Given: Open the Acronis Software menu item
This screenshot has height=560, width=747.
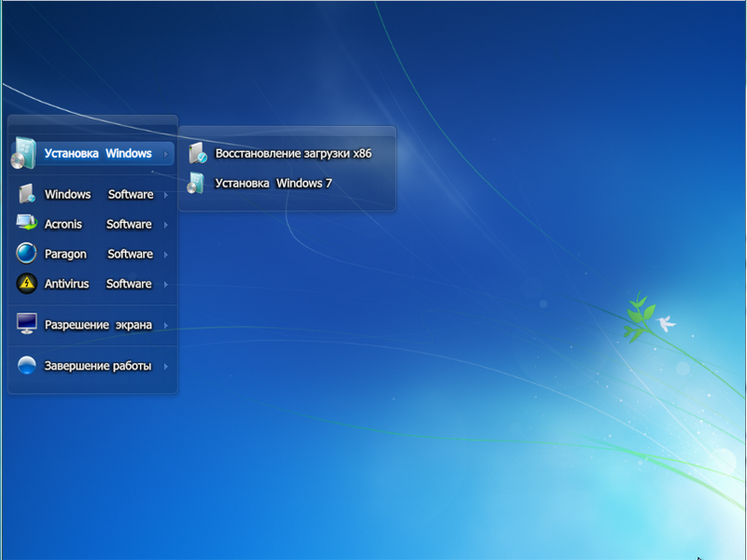Looking at the screenshot, I should (92, 224).
